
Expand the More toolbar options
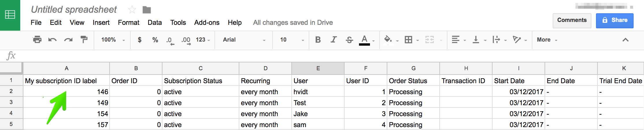pyautogui.click(x=547, y=40)
